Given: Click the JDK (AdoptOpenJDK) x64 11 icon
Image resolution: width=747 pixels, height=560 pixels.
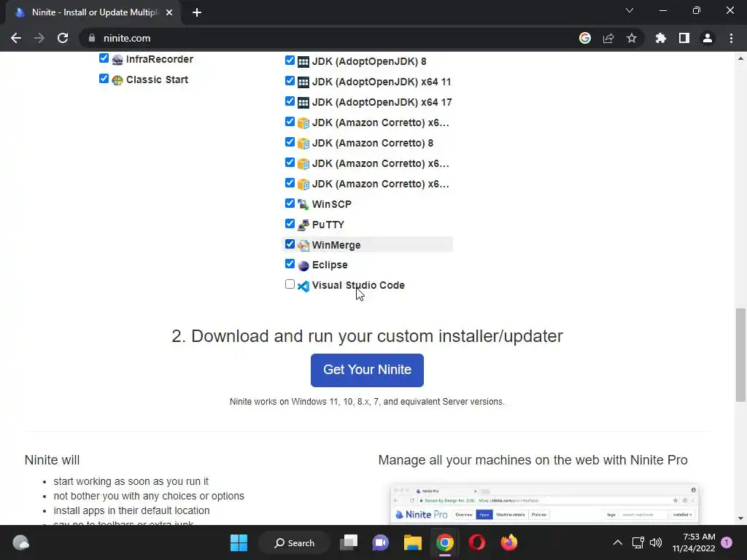Looking at the screenshot, I should (x=303, y=82).
